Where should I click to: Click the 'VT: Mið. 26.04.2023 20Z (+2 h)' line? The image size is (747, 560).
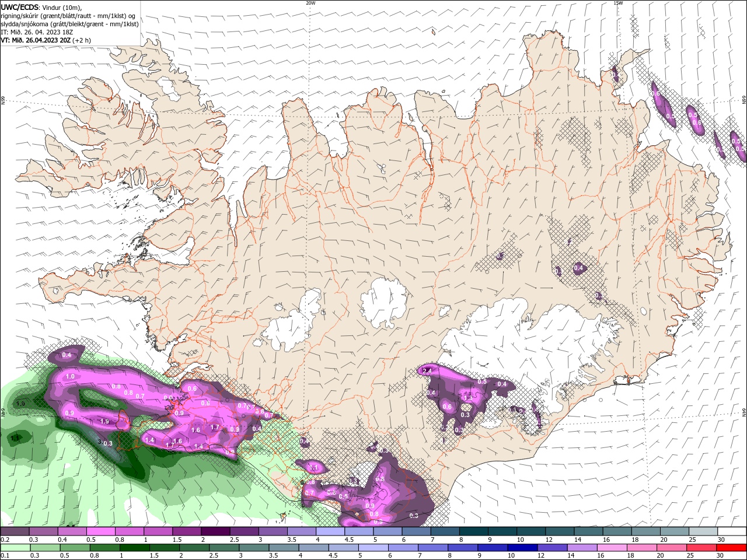(x=46, y=40)
